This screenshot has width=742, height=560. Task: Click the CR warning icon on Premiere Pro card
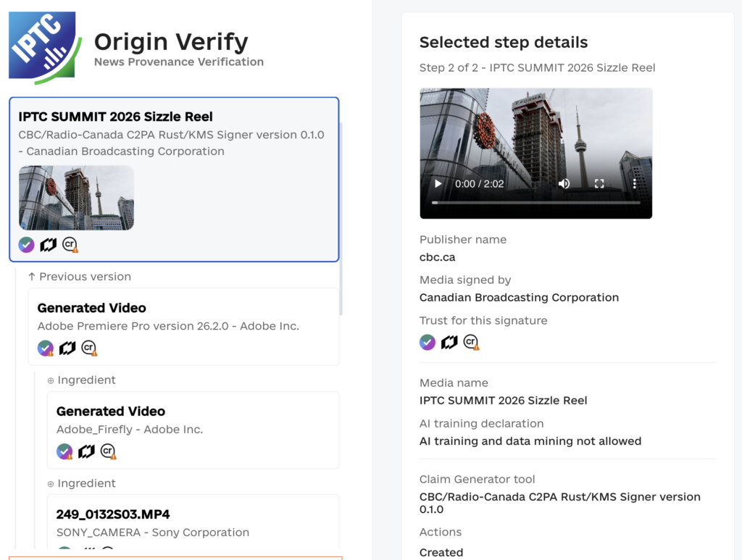click(x=89, y=348)
